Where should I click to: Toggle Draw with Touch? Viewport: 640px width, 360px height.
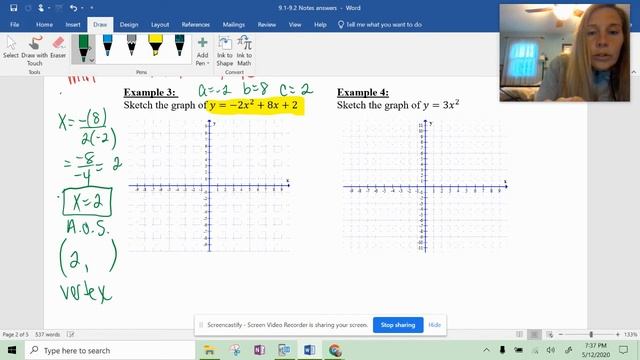point(35,51)
